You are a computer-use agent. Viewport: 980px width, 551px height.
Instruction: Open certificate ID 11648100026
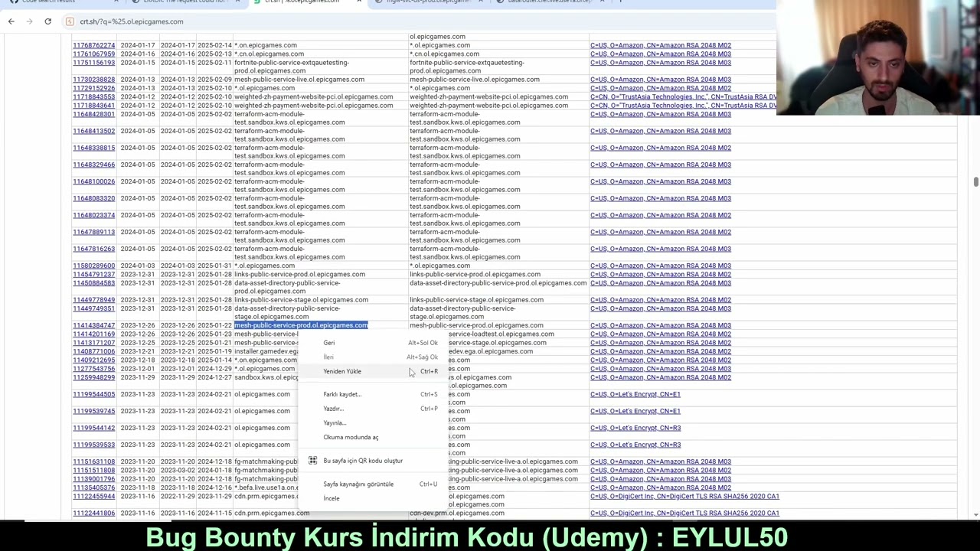click(x=94, y=181)
